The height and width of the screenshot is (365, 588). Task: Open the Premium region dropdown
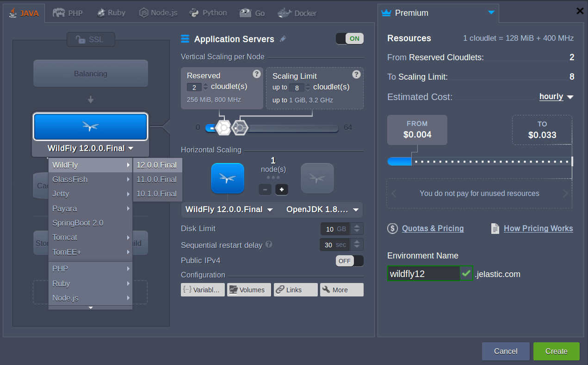tap(438, 13)
